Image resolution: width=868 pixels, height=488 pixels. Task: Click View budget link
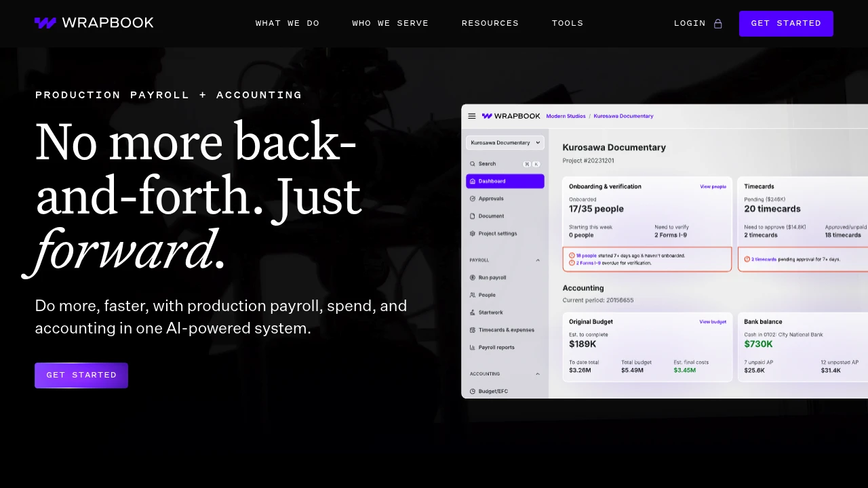pyautogui.click(x=713, y=322)
